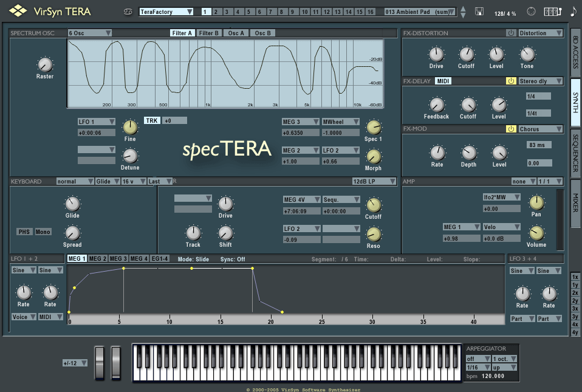Click the Detune knob
This screenshot has width=582, height=392.
tap(130, 156)
